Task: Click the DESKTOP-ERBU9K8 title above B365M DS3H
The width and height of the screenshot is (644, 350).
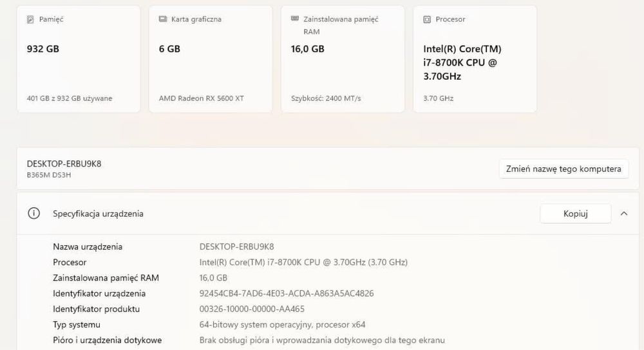Action: point(64,163)
